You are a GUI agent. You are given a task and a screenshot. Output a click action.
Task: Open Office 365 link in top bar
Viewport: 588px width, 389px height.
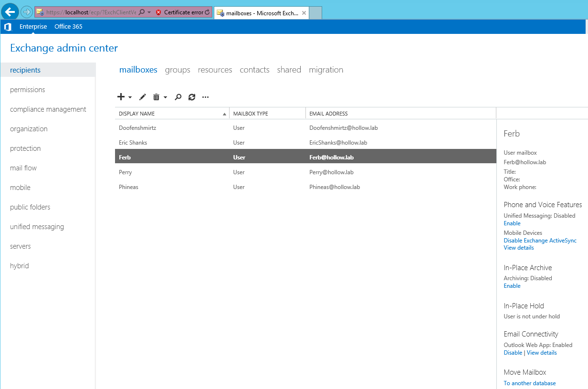pyautogui.click(x=68, y=27)
